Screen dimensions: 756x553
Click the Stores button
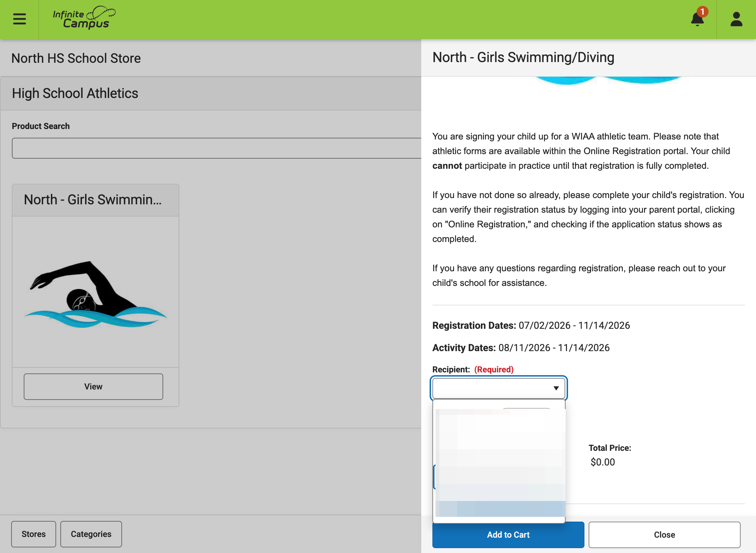pyautogui.click(x=33, y=534)
